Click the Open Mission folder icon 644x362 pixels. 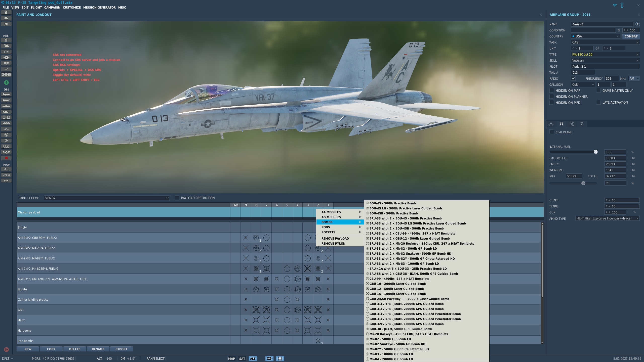(x=6, y=18)
